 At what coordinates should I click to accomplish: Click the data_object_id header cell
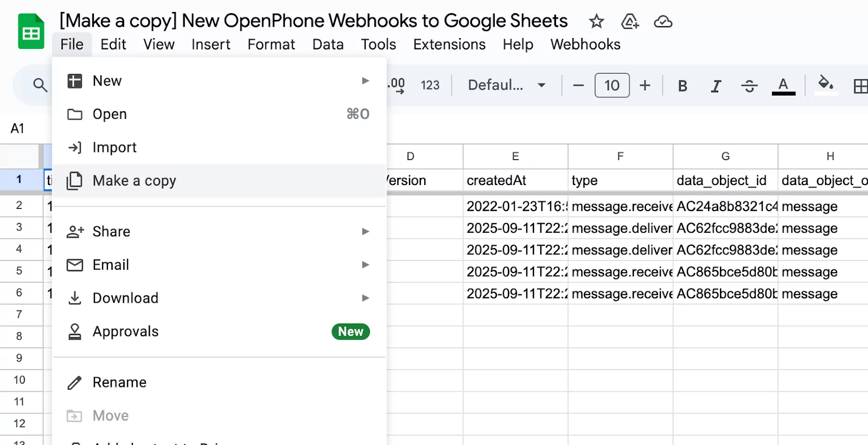click(725, 180)
